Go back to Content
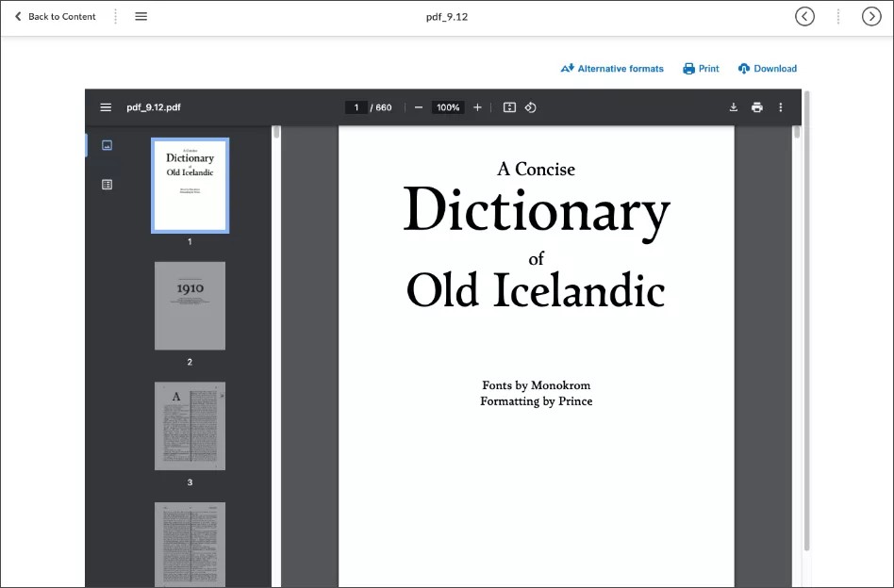Viewport: 894px width, 588px height. 55,17
